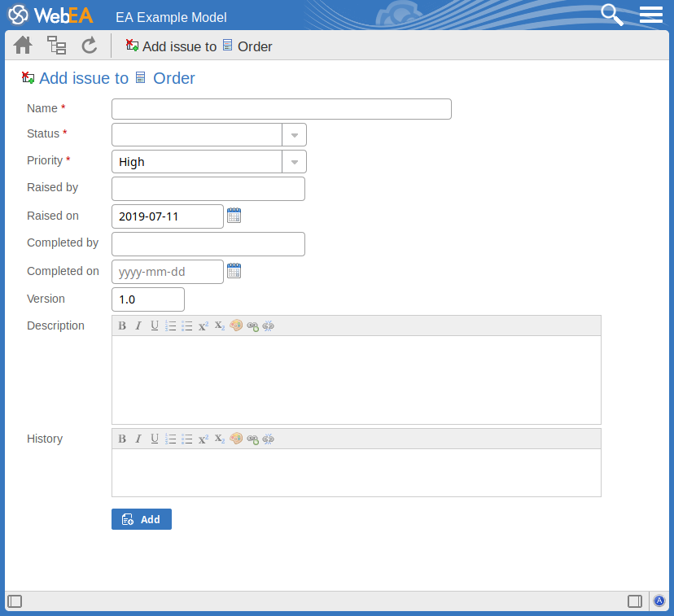
Task: Insert hyperlink in History editor toolbar
Action: pyautogui.click(x=252, y=439)
